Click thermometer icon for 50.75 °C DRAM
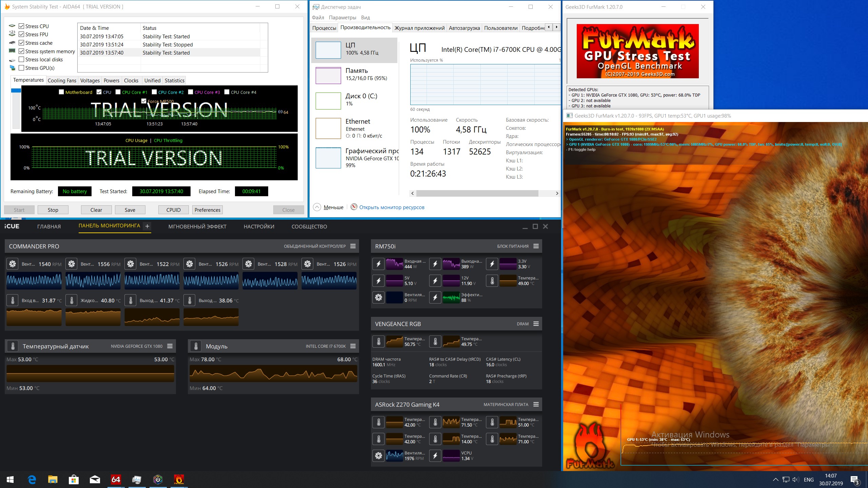The height and width of the screenshot is (488, 868). [379, 341]
